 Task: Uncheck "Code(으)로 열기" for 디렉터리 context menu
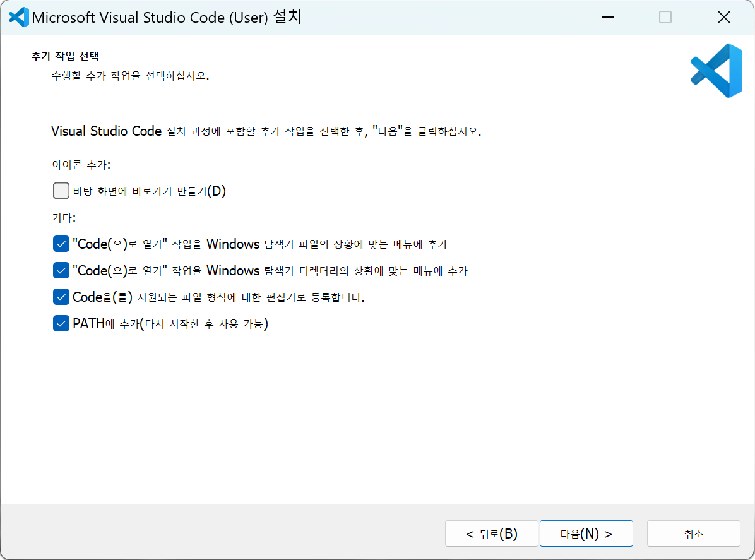[x=61, y=270]
